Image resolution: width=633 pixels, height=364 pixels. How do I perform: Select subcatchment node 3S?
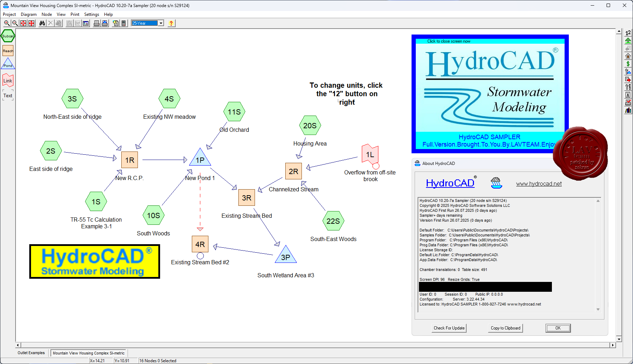[72, 99]
